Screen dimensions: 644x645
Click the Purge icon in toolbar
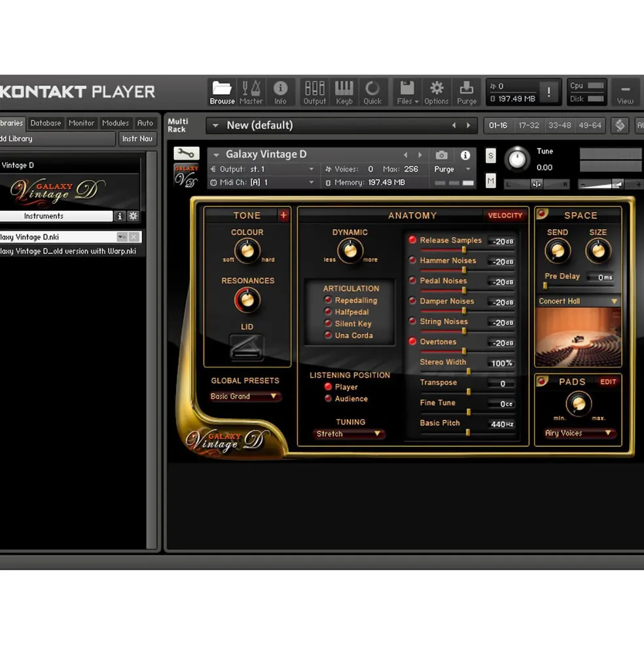[467, 92]
